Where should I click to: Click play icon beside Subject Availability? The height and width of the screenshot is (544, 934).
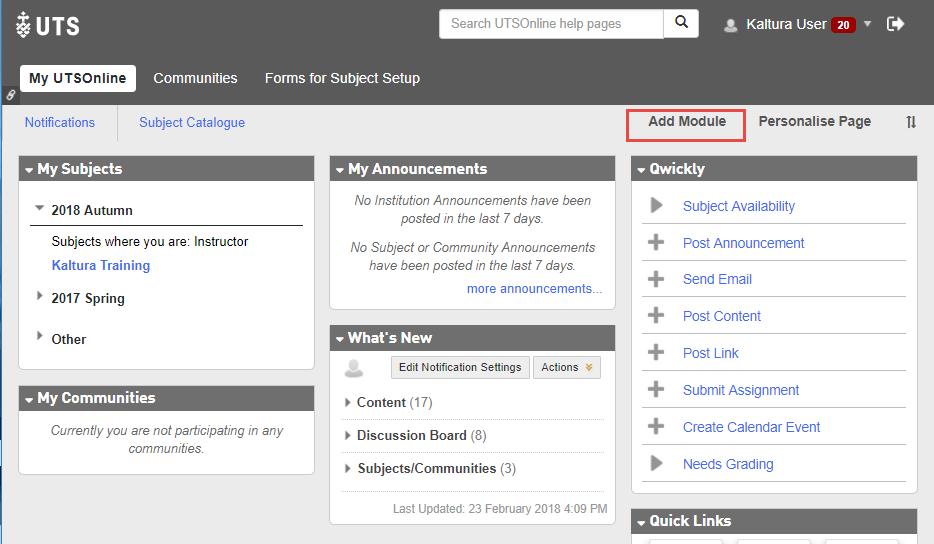tap(656, 206)
